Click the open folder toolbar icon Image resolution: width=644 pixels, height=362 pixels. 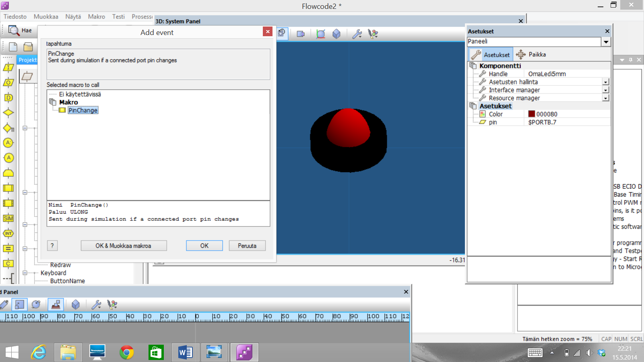pyautogui.click(x=28, y=47)
